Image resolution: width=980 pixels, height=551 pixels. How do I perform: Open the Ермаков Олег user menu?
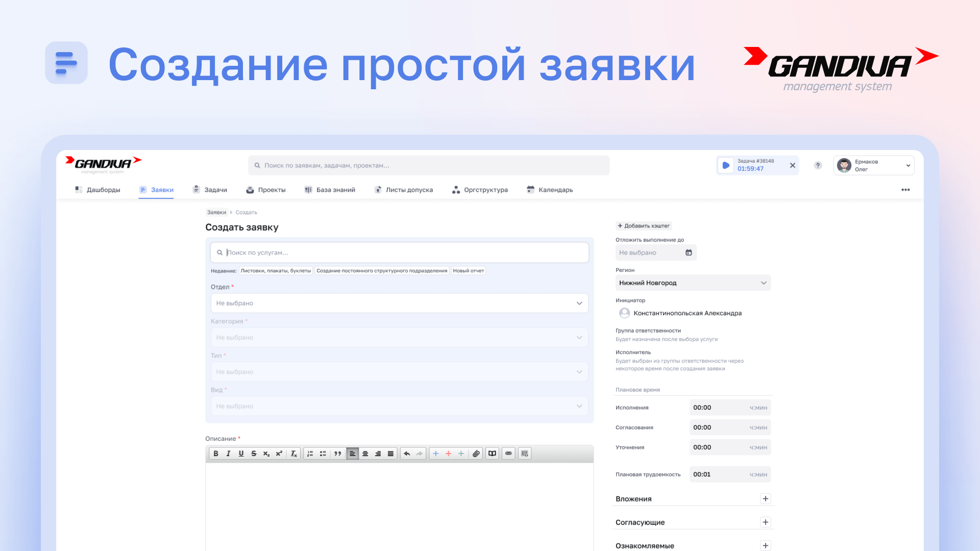click(874, 165)
